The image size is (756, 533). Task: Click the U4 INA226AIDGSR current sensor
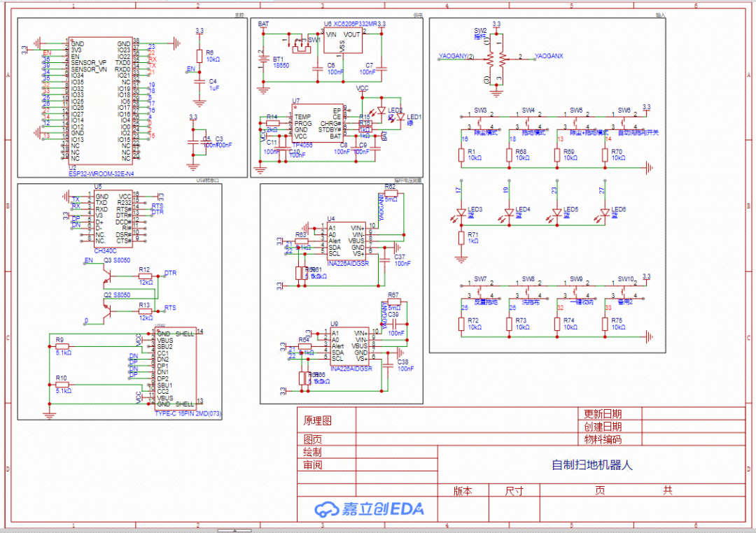click(x=347, y=240)
